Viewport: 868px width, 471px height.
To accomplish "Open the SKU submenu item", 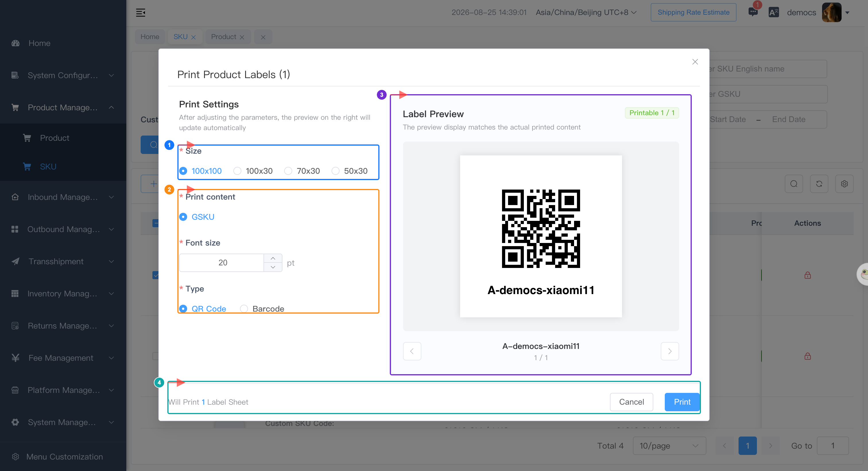I will tap(63, 167).
